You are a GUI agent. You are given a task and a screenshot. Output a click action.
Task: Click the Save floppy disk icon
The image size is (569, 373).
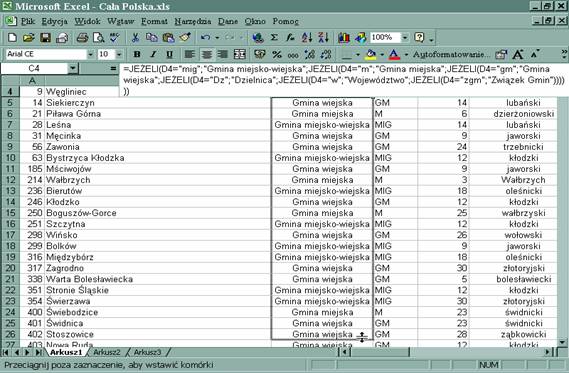[x=45, y=37]
